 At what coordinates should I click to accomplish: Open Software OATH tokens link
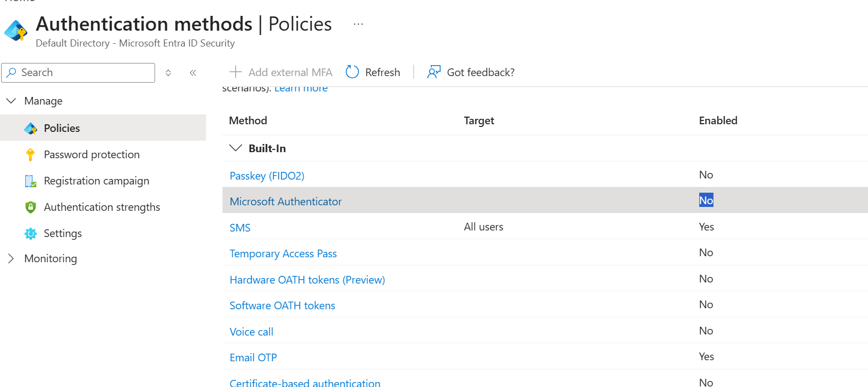tap(282, 305)
